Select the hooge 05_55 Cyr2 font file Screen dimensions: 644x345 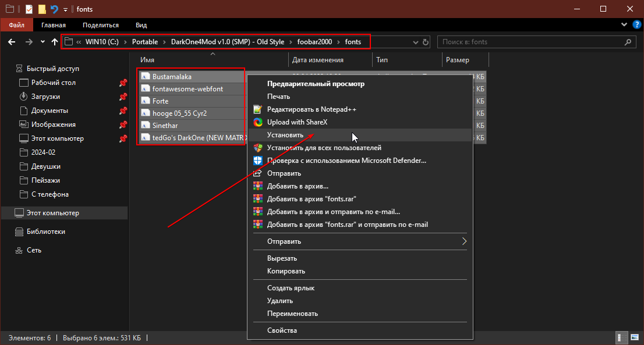point(179,113)
